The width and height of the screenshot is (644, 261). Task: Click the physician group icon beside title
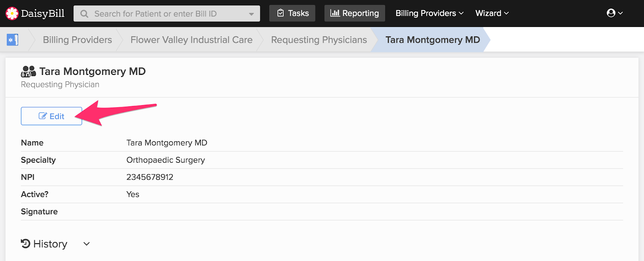(x=28, y=71)
